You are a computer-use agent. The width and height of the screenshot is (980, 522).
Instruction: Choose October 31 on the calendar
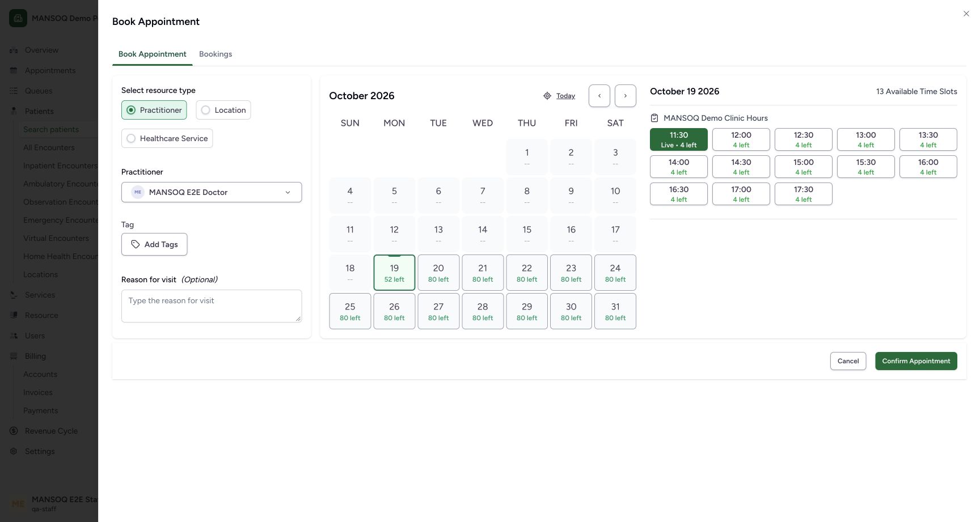615,311
